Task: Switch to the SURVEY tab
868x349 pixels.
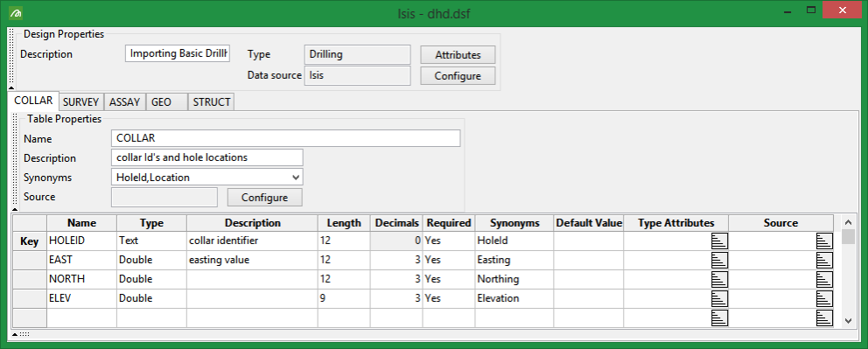Action: [80, 102]
